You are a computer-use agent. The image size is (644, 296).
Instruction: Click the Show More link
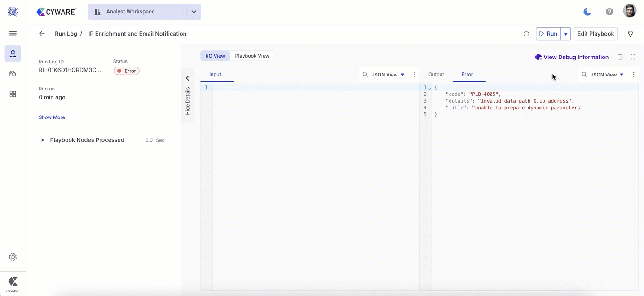(52, 117)
